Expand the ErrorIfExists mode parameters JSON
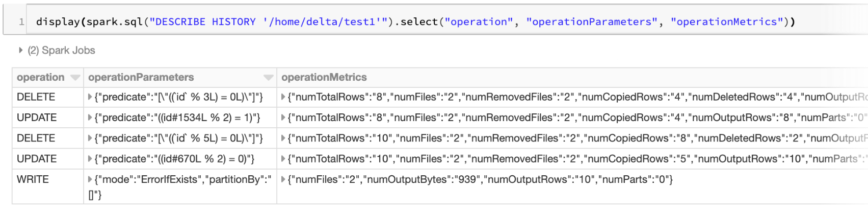 (90, 179)
